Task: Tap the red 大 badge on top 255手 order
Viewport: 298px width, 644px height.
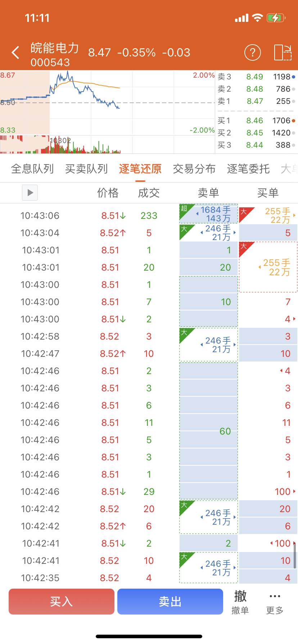Action: click(244, 212)
